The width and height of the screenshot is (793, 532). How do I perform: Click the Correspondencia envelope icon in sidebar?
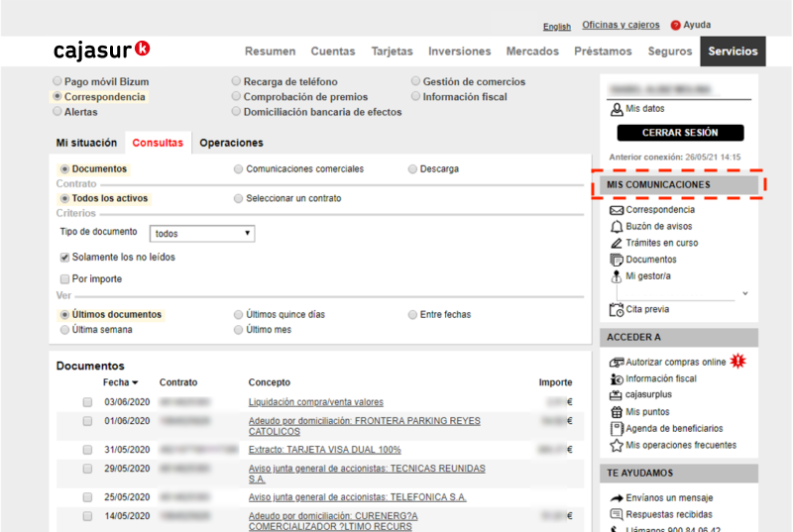click(617, 210)
